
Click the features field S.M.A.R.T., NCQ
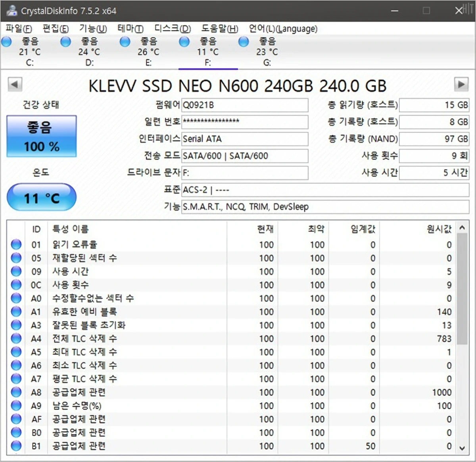click(325, 207)
